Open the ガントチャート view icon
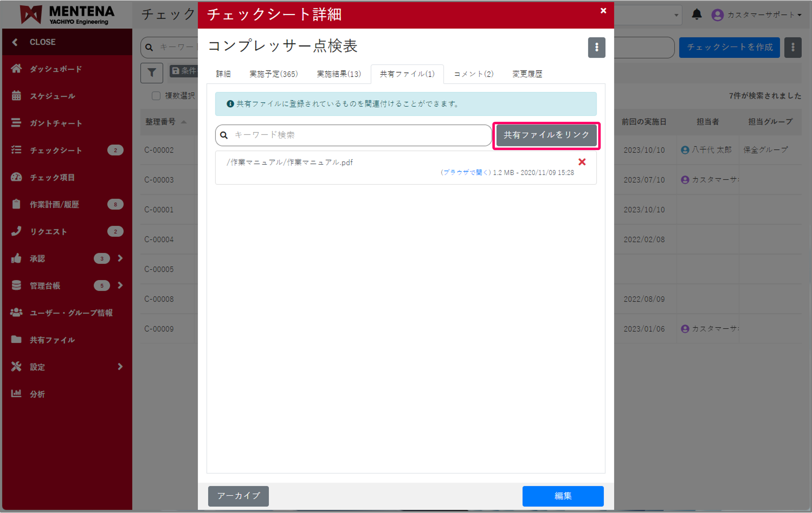 point(16,123)
